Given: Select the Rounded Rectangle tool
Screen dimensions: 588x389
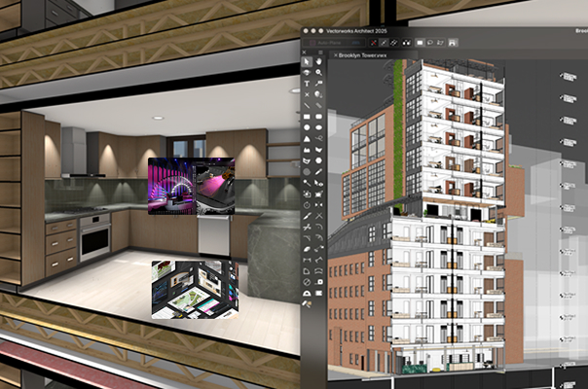Looking at the screenshot, I should click(318, 117).
